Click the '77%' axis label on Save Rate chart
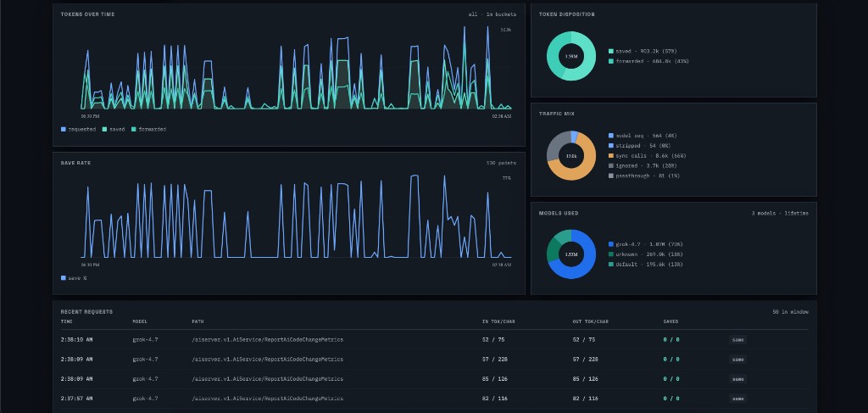This screenshot has height=413, width=868. [x=506, y=178]
